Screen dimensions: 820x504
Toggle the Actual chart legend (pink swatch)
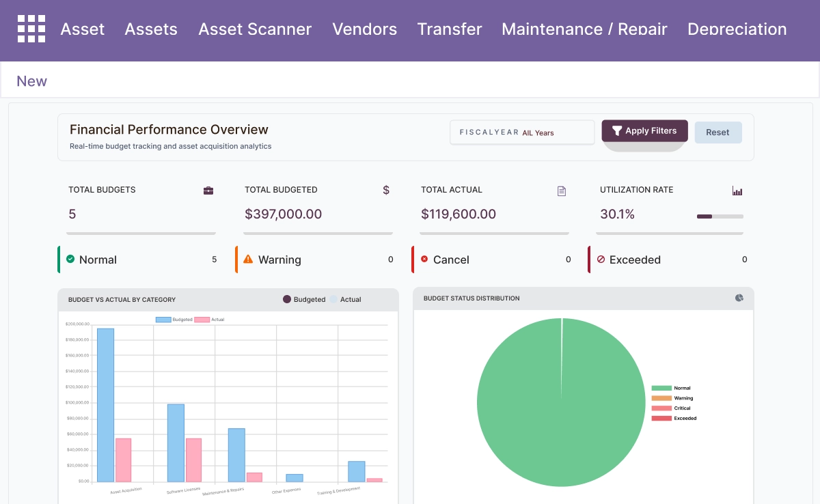coord(202,320)
